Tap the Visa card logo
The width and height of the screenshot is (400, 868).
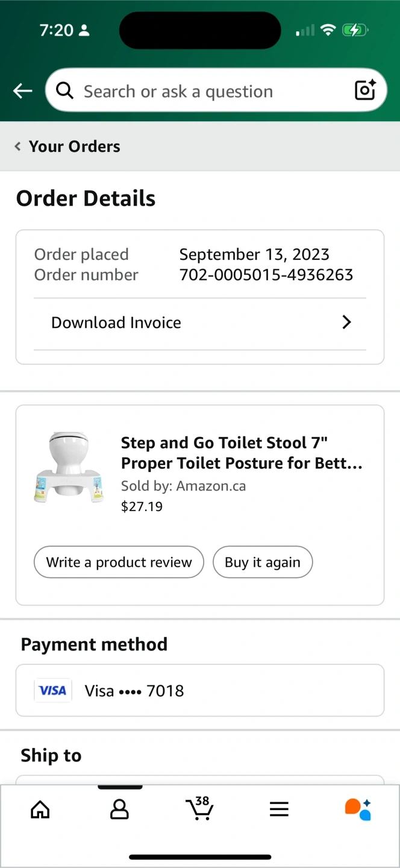[53, 691]
